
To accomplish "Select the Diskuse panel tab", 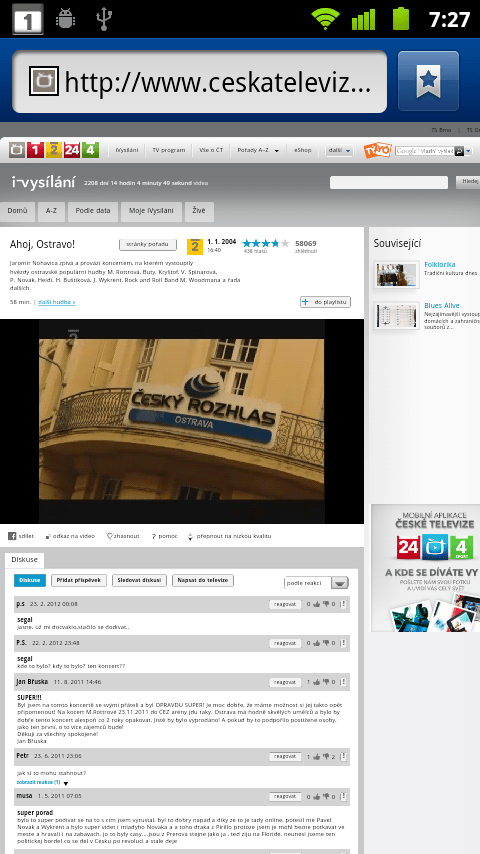I will (x=25, y=560).
